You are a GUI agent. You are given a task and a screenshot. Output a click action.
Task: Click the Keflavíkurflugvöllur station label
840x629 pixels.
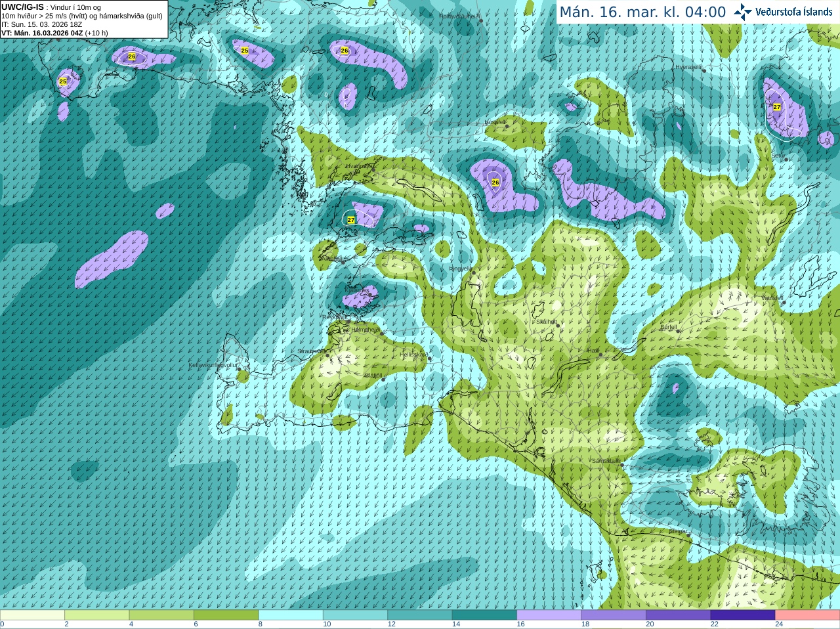[x=213, y=365]
